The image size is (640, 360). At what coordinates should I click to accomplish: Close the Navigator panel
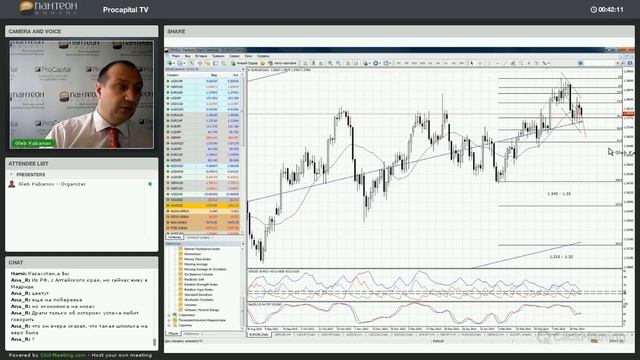tap(243, 244)
